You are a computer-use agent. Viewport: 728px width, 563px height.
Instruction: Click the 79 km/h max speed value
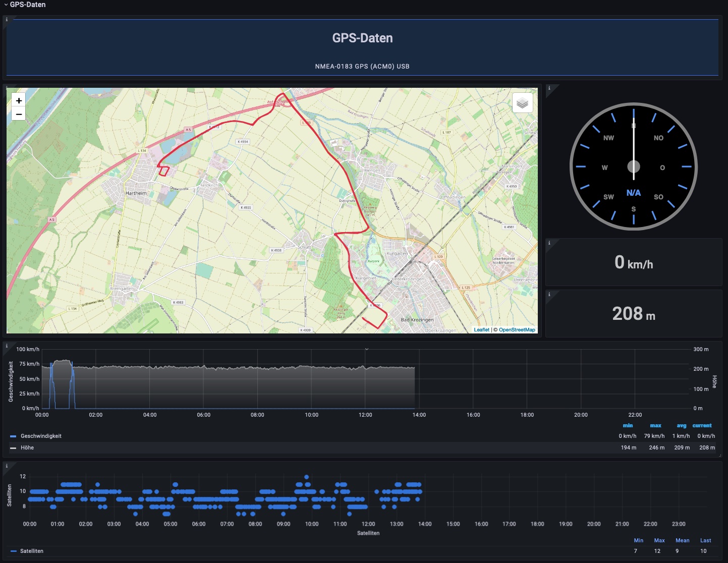[654, 436]
